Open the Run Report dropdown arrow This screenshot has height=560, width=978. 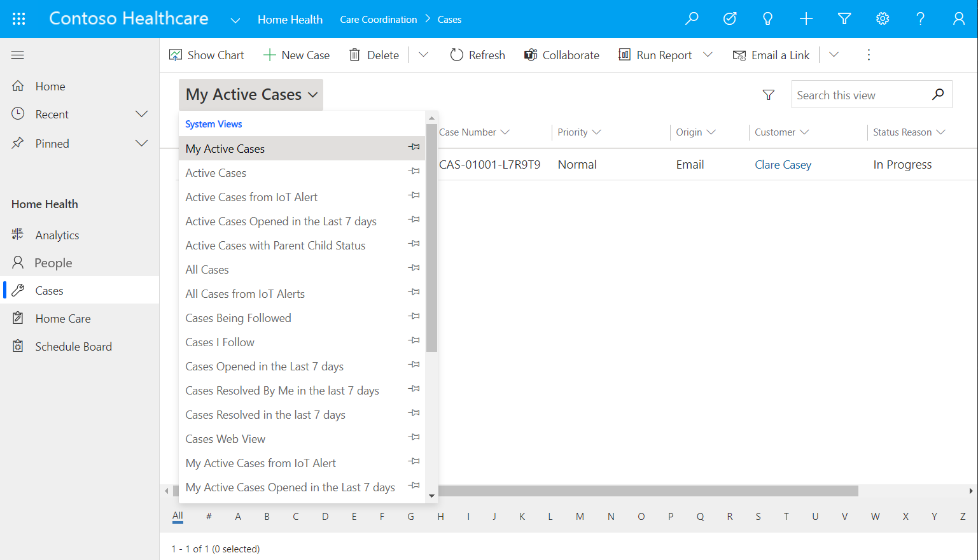tap(708, 55)
